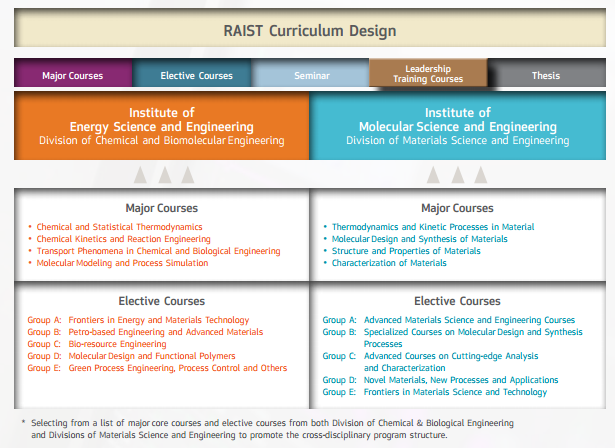Click Transport Phenomena in Chemical and Biological Engineering
The image size is (615, 448).
158,251
